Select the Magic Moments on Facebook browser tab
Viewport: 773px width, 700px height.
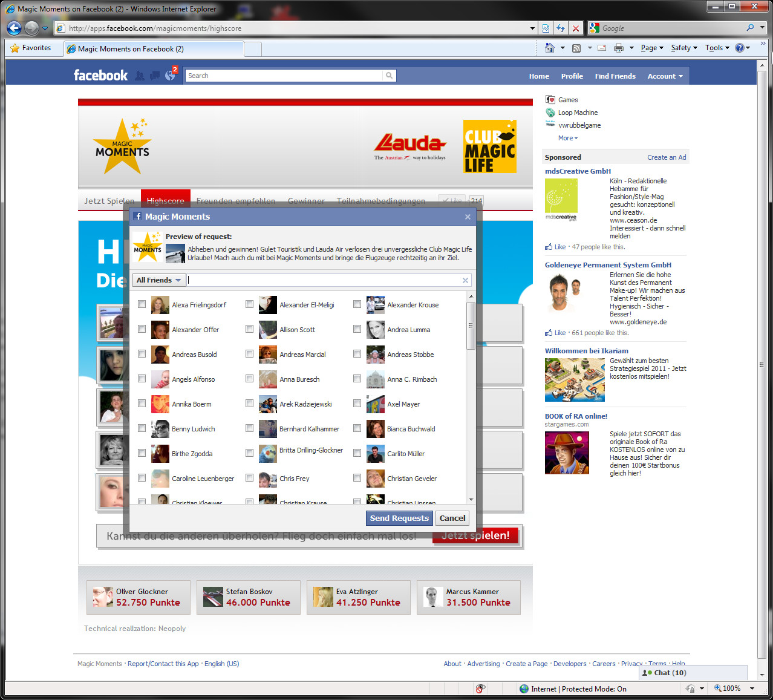[154, 49]
